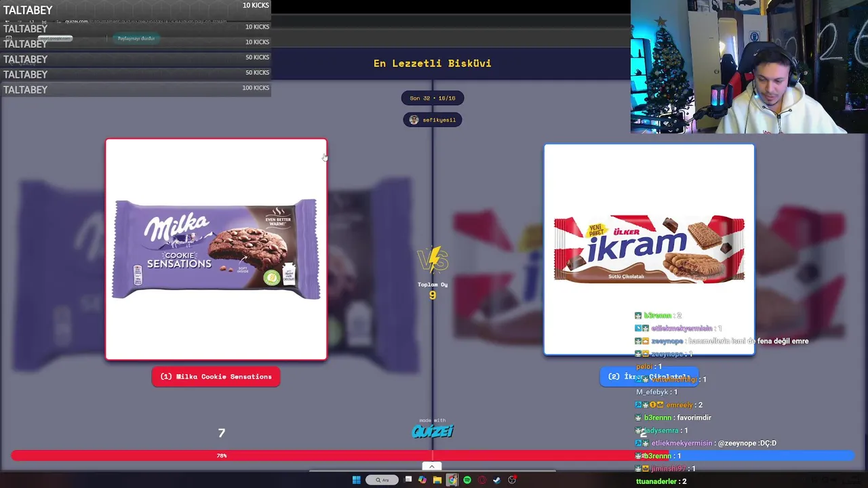Vote for (2) İkram Çikolatalı button
Image resolution: width=868 pixels, height=488 pixels.
click(x=649, y=377)
